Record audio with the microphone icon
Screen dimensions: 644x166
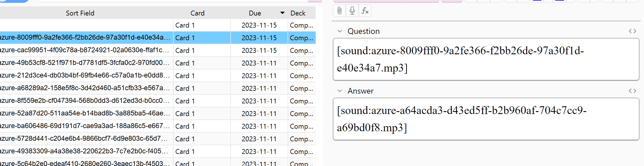click(x=352, y=11)
